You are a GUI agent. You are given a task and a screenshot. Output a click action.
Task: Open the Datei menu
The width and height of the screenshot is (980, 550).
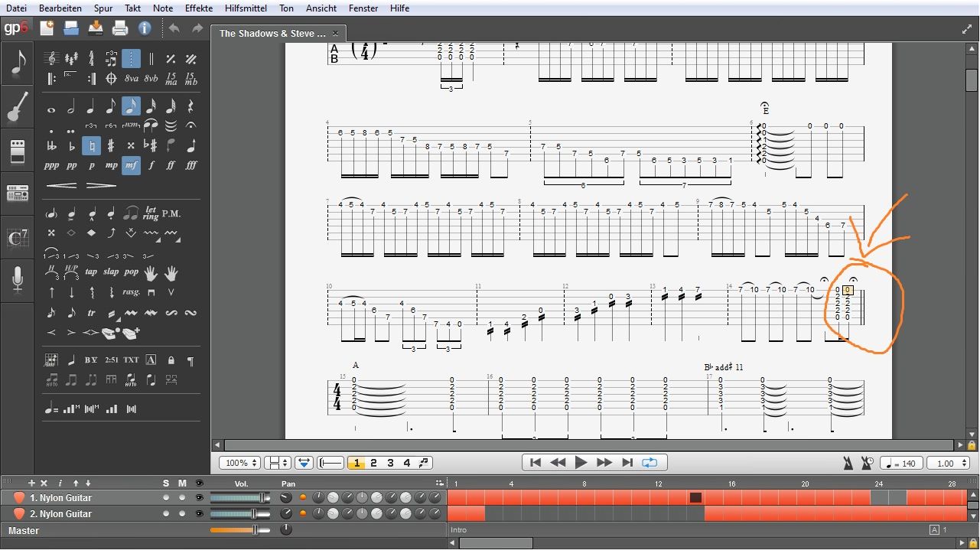point(16,8)
